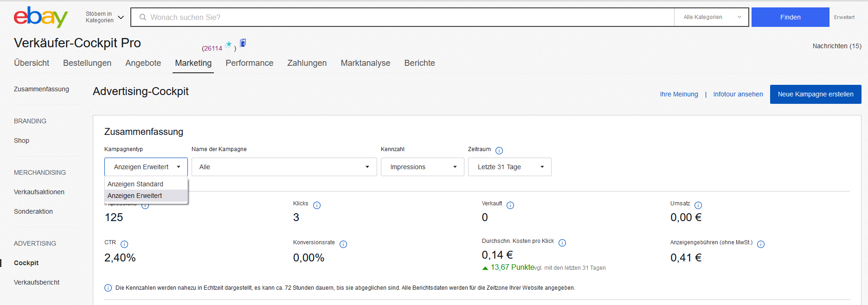
Task: Click the info icon before Kennzahlen notice
Action: (x=108, y=288)
